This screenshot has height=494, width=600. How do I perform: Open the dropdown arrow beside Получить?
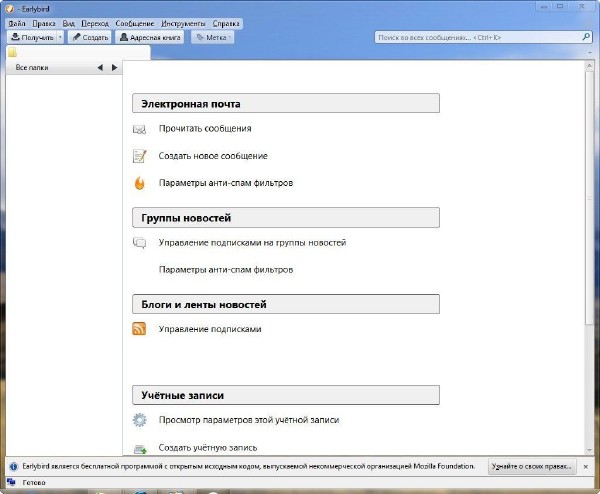pos(61,37)
